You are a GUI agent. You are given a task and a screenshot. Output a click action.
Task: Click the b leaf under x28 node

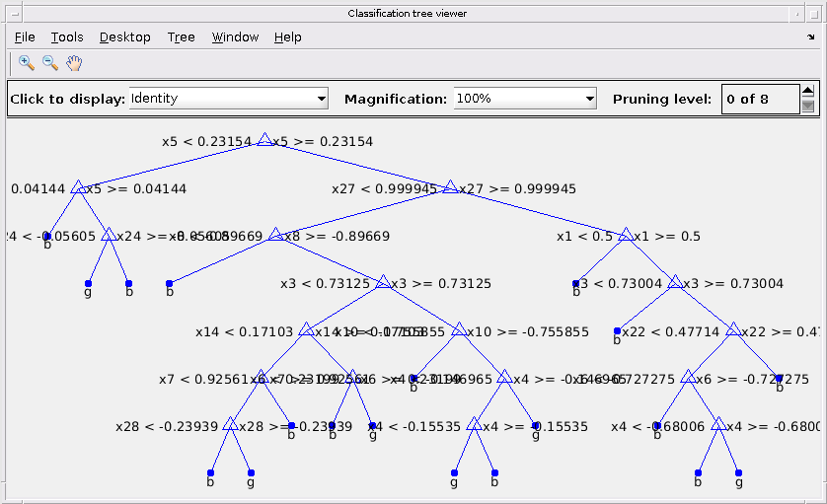pos(210,472)
